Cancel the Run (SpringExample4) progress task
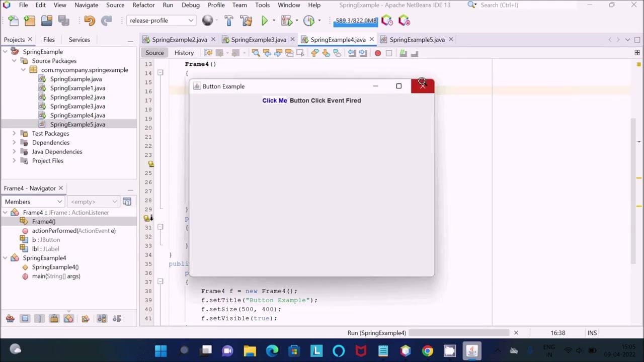This screenshot has width=644, height=362. click(x=516, y=333)
